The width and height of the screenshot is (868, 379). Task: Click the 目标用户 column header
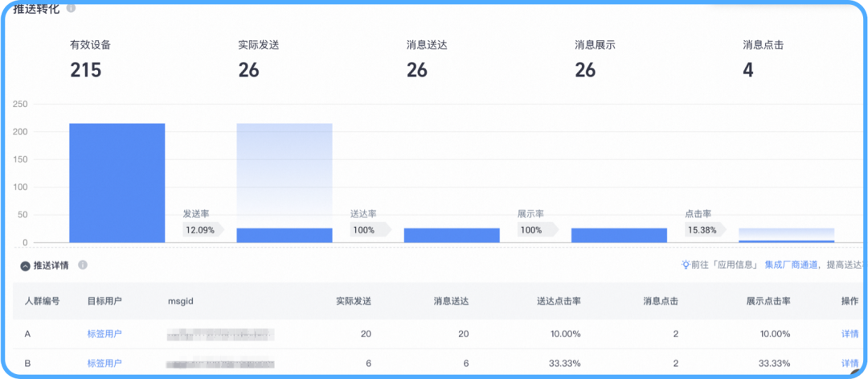[104, 301]
